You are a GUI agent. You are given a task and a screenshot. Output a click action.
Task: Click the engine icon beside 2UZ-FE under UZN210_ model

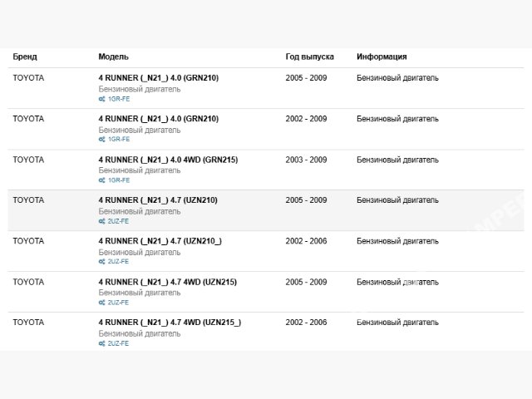pyautogui.click(x=101, y=261)
